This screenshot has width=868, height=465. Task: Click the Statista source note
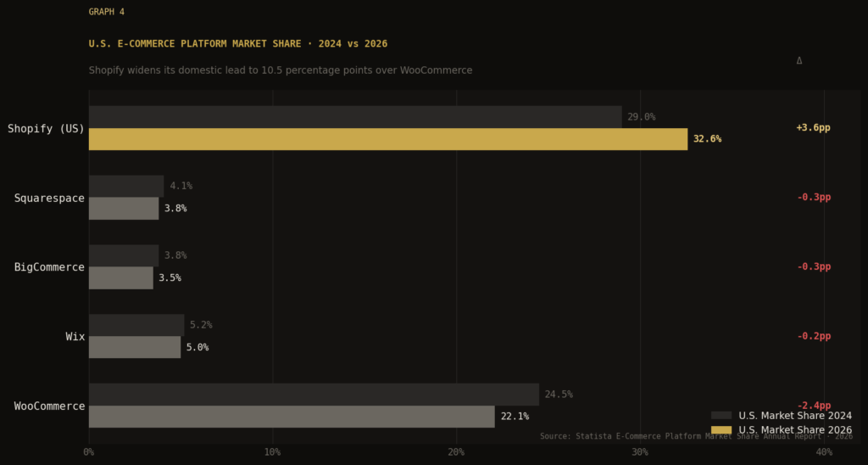coord(697,437)
